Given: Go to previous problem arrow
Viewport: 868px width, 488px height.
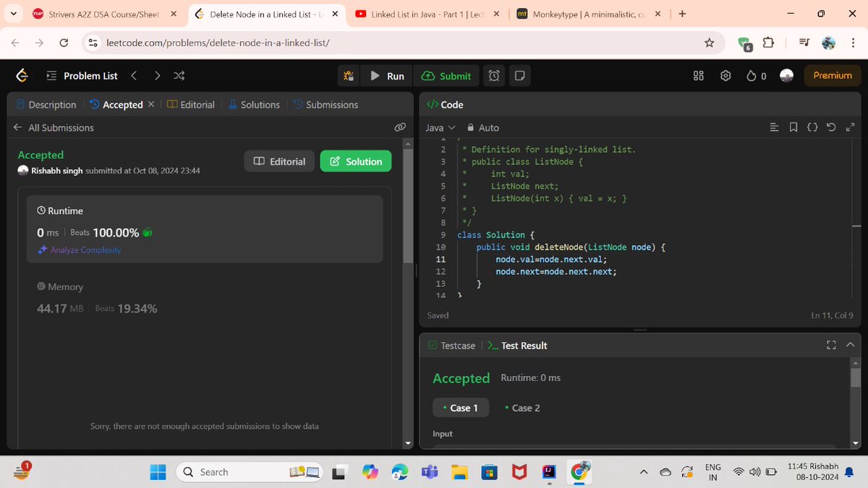Looking at the screenshot, I should pos(134,76).
